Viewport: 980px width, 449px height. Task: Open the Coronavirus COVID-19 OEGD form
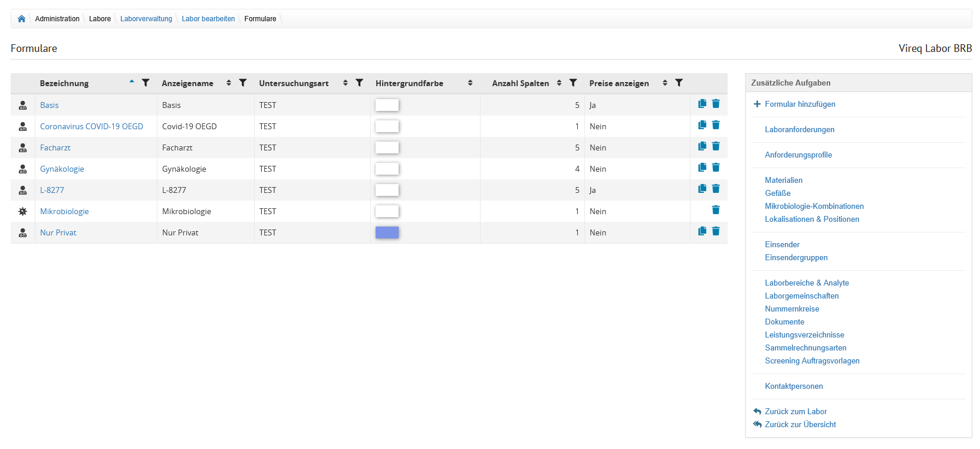point(91,126)
